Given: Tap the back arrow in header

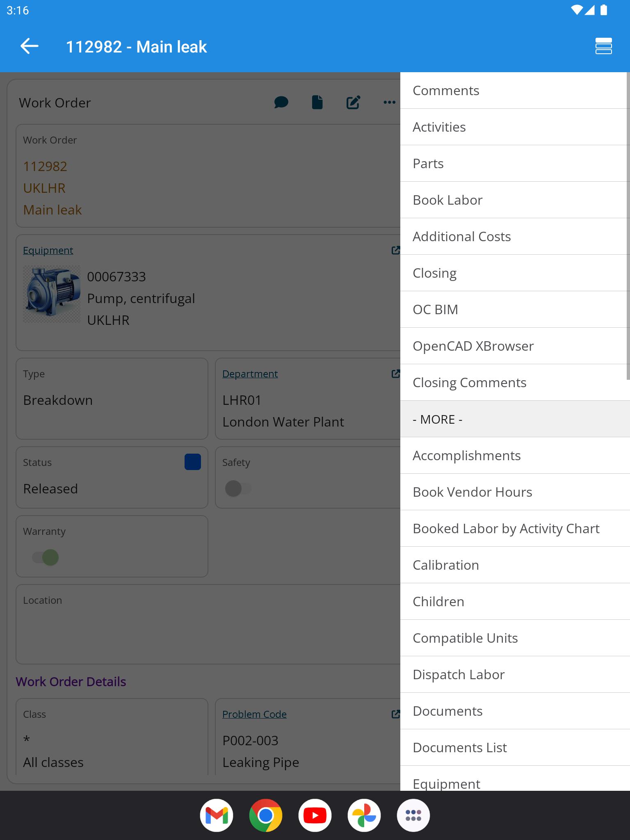Looking at the screenshot, I should (x=30, y=46).
